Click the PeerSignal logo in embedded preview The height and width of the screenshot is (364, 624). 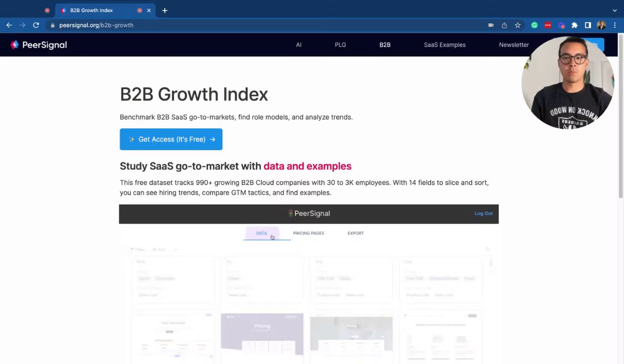click(x=309, y=213)
